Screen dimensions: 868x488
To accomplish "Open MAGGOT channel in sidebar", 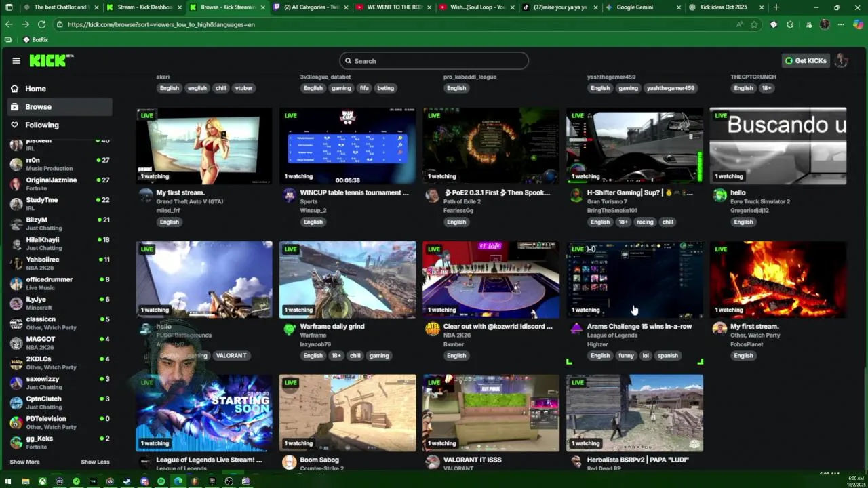I will (60, 343).
